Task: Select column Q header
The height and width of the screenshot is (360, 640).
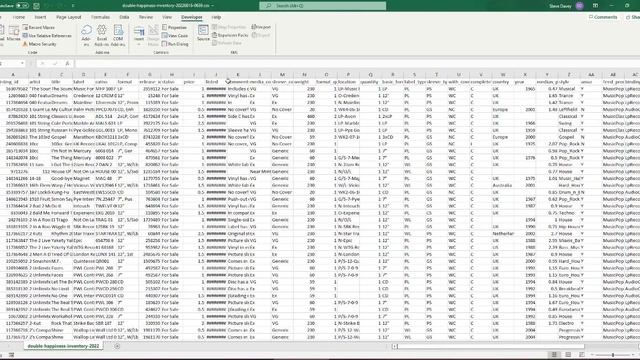Action: 371,75
